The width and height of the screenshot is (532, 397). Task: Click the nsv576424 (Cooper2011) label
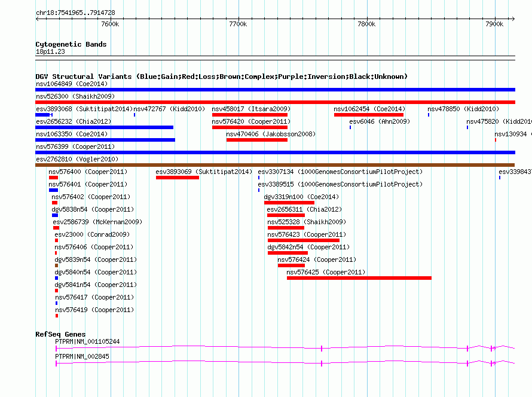click(x=317, y=259)
